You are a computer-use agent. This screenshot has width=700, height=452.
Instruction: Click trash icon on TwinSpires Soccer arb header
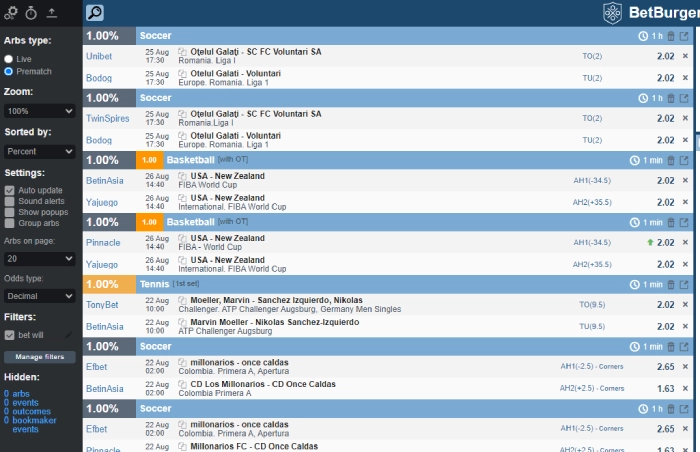pyautogui.click(x=671, y=98)
